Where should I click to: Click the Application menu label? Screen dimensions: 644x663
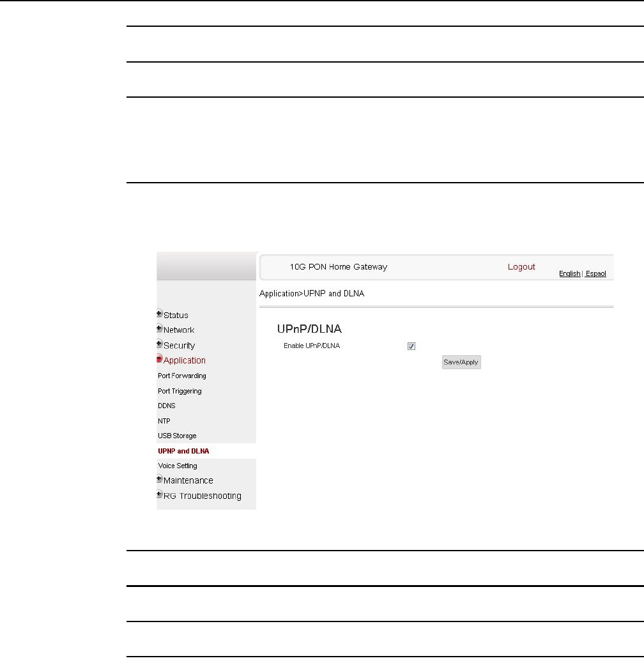click(185, 360)
